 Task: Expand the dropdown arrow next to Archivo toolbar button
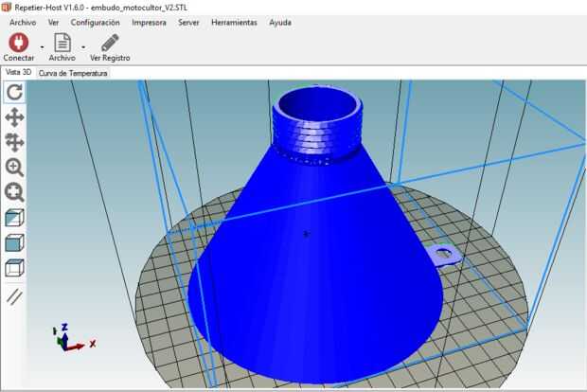point(83,46)
